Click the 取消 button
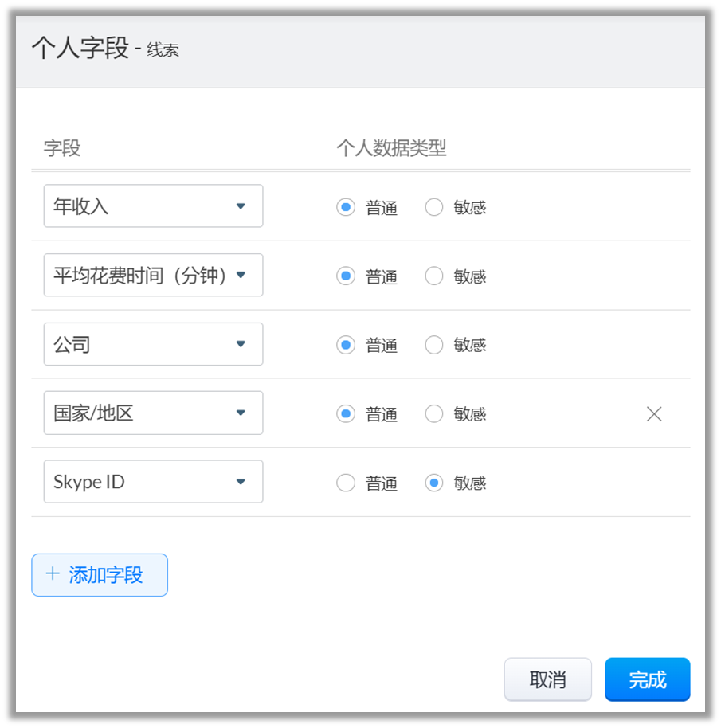The width and height of the screenshot is (721, 728). pyautogui.click(x=548, y=679)
